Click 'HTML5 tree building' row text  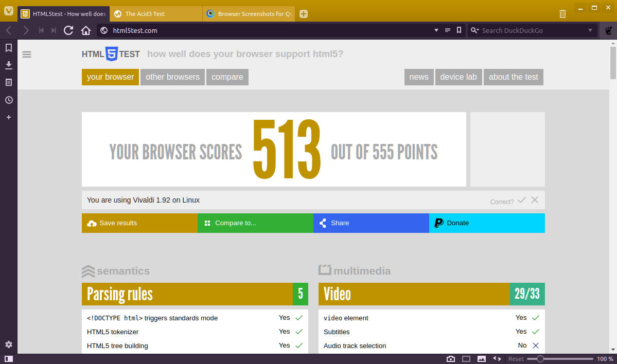click(117, 345)
